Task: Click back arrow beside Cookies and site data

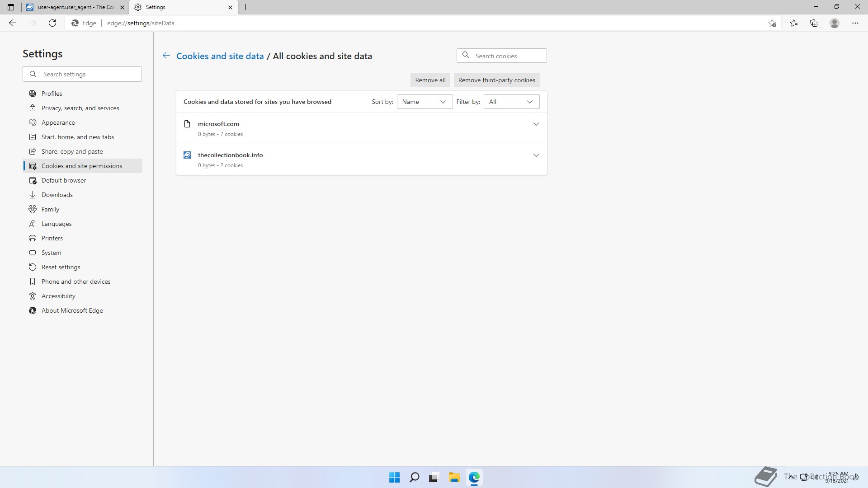Action: [x=166, y=56]
